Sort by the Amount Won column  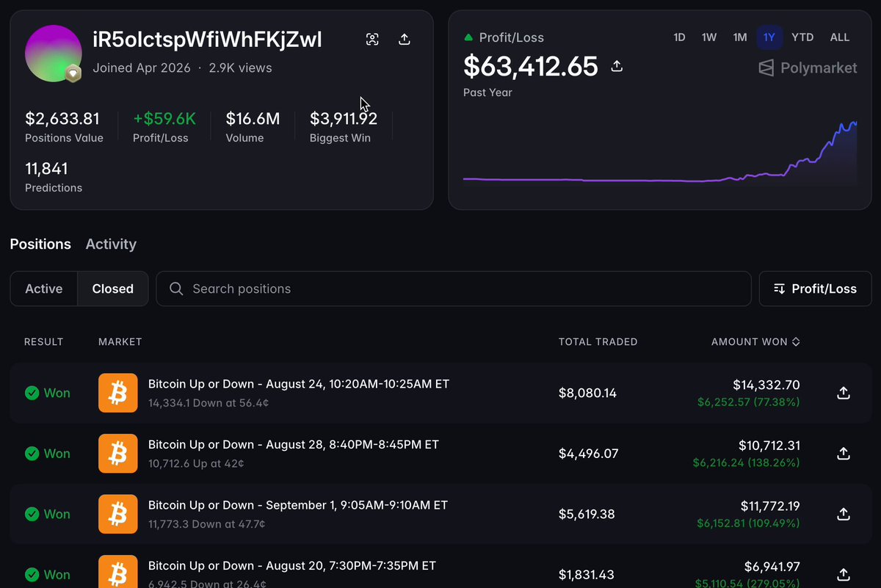tap(755, 342)
